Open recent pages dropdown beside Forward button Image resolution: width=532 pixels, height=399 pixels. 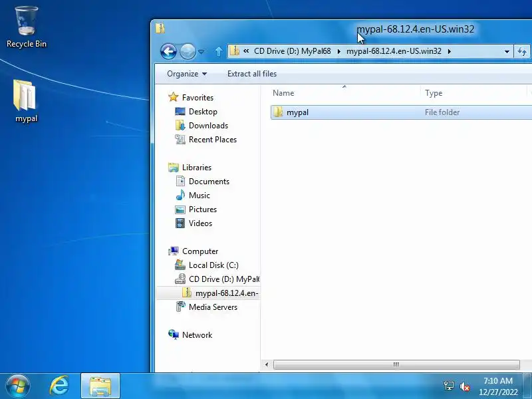point(201,52)
